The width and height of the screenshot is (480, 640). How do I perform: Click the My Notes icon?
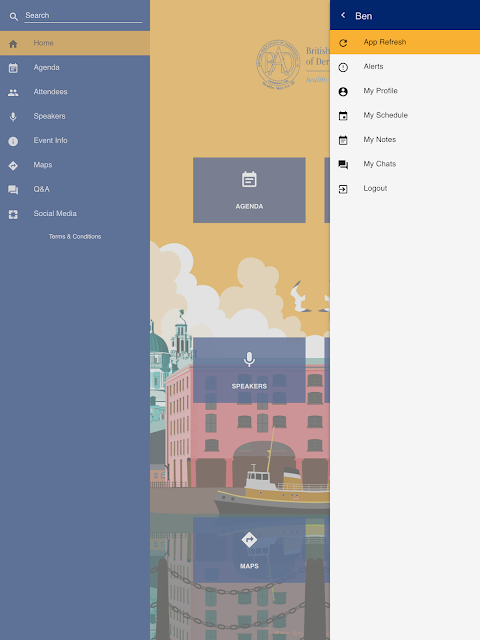[x=343, y=140]
